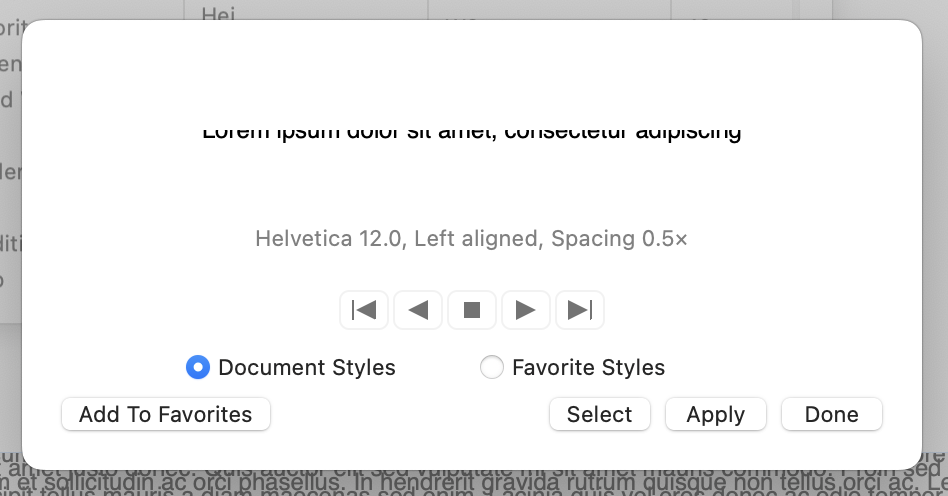Click blank space above the preview text

tap(472, 70)
